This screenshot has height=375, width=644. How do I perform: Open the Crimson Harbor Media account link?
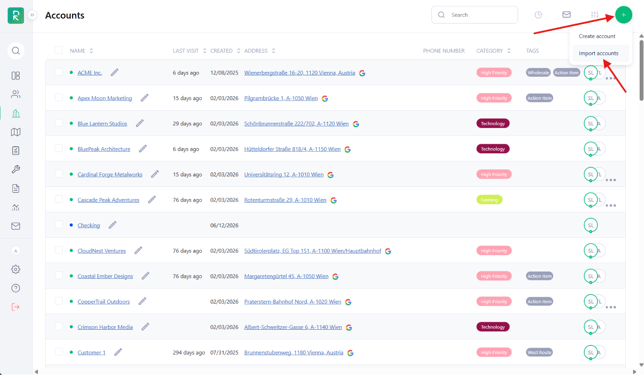click(x=105, y=327)
